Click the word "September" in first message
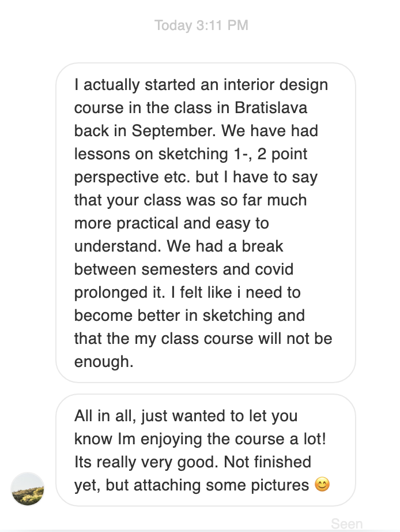This screenshot has width=400, height=532. [x=174, y=131]
